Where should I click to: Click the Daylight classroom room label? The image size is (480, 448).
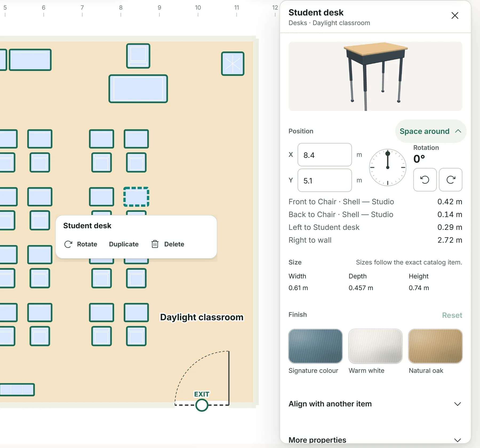[x=202, y=317]
